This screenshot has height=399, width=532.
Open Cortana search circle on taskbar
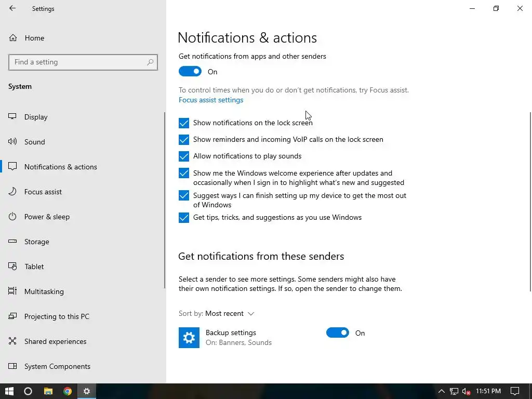(28, 391)
